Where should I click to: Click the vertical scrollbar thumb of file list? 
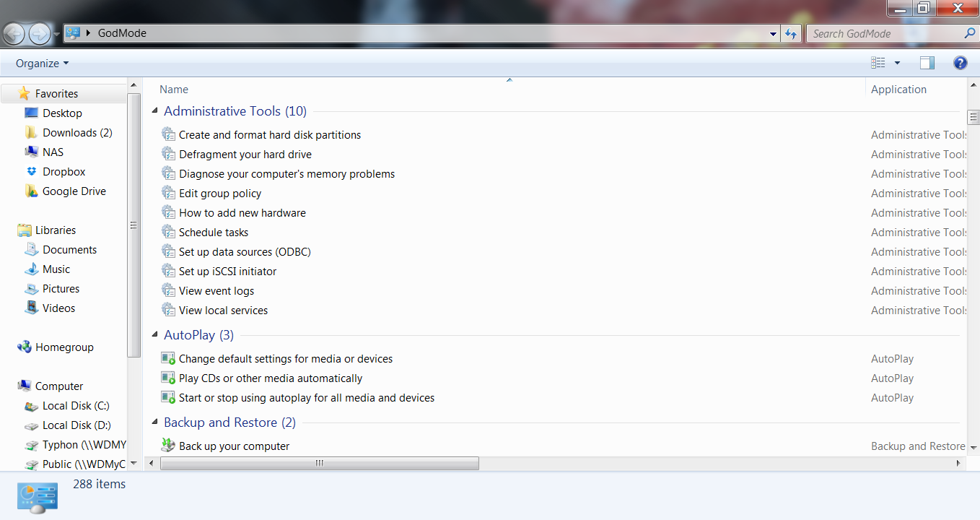(x=974, y=117)
